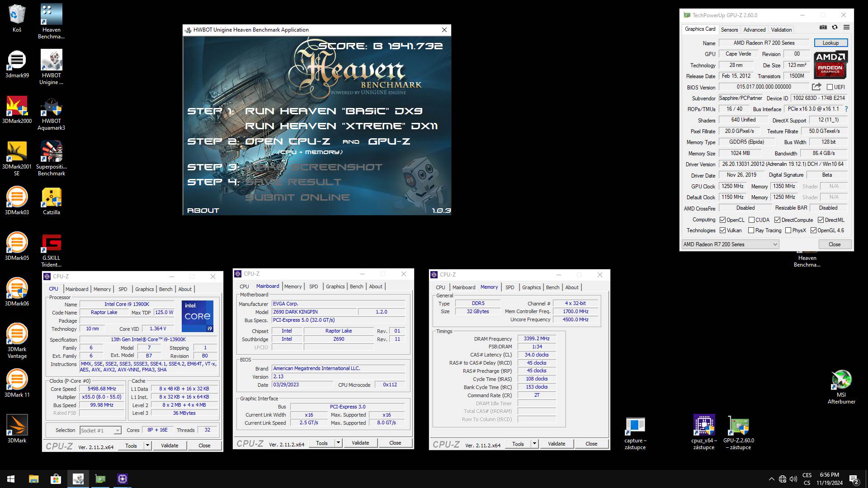Screen dimensions: 868x488
Task: Click the Lookup button in GPU-Z
Action: coord(830,43)
